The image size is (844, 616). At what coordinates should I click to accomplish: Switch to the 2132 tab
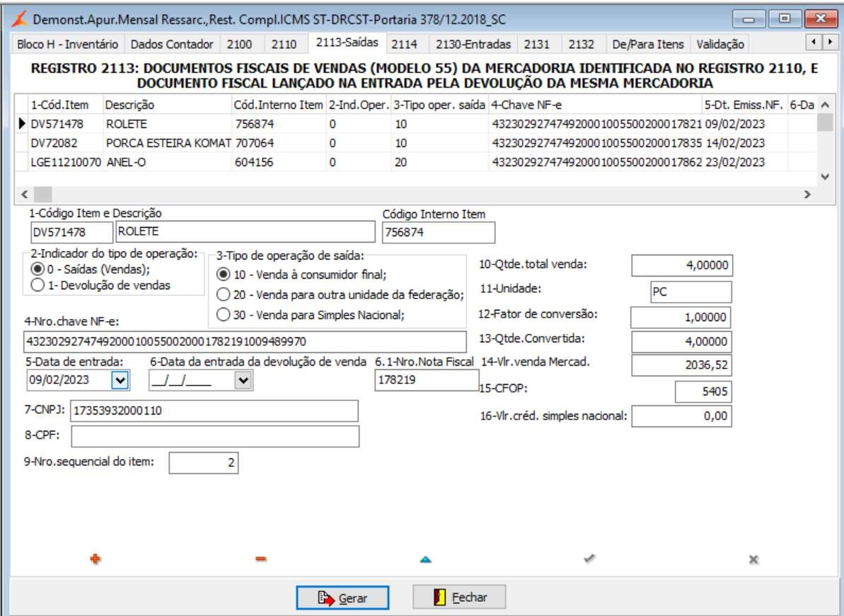pos(582,44)
